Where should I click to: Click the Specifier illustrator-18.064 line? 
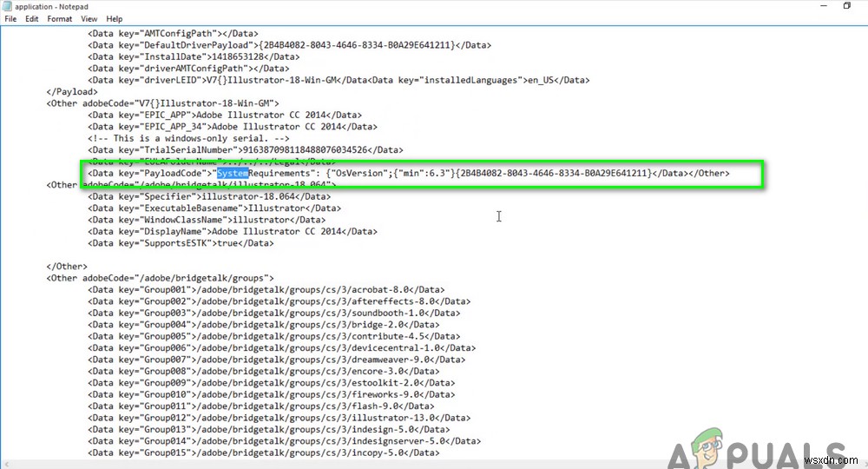[209, 196]
